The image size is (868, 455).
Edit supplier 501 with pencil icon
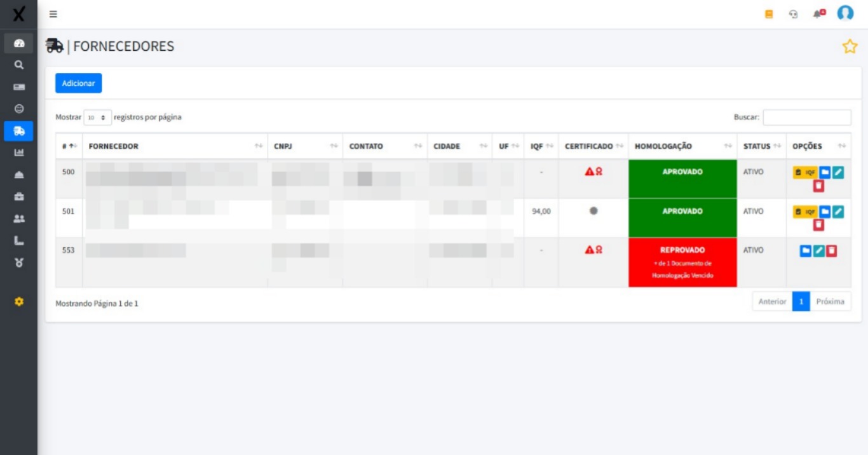click(x=838, y=212)
